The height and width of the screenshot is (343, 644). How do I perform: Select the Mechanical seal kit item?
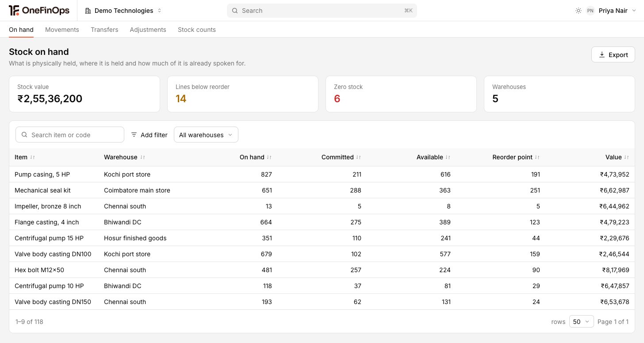click(42, 190)
